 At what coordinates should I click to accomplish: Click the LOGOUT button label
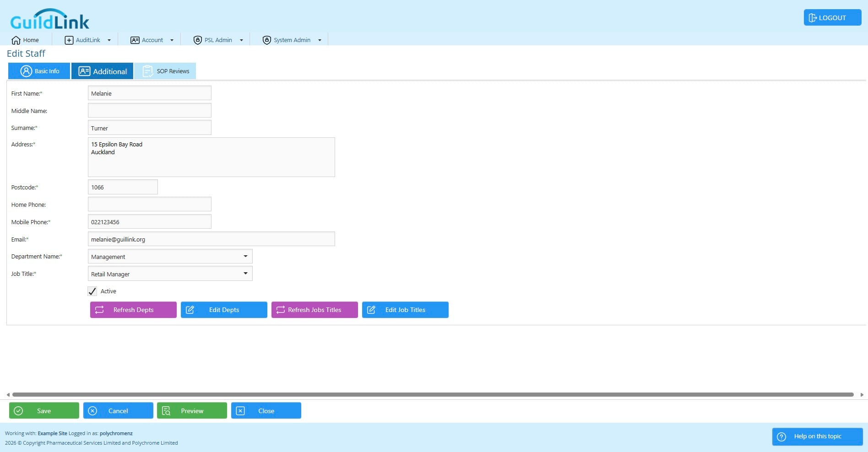[832, 18]
